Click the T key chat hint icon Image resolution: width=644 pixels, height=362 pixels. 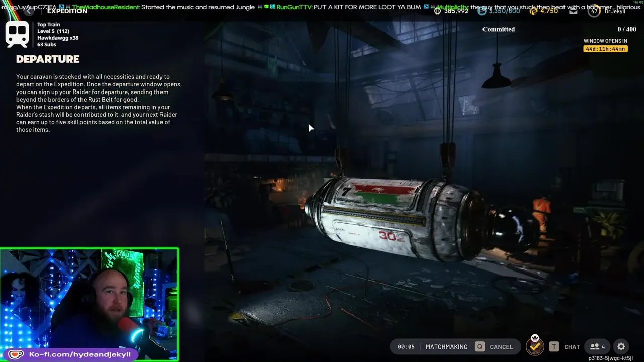(x=554, y=346)
